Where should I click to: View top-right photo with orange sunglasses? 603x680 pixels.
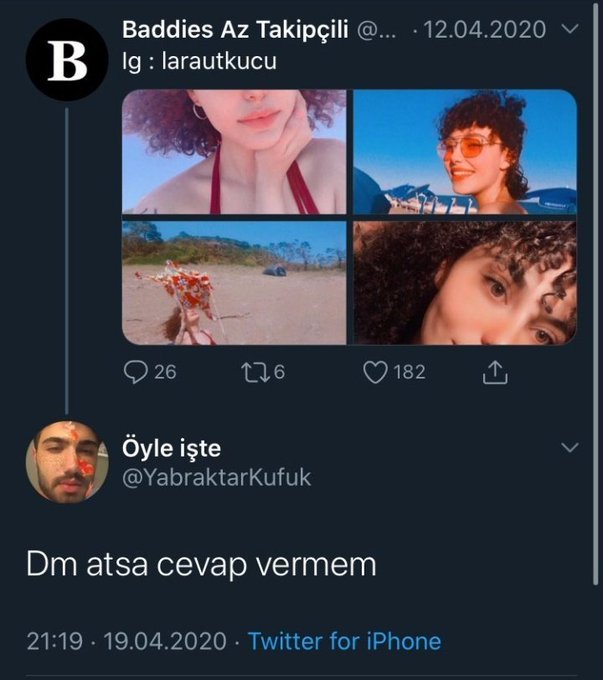pyautogui.click(x=465, y=152)
